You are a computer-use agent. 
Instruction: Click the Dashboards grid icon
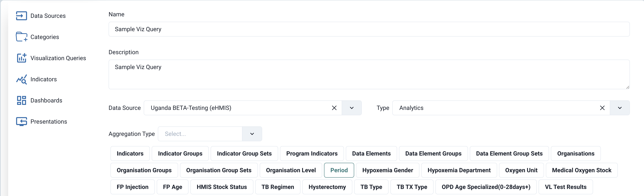coord(22,100)
